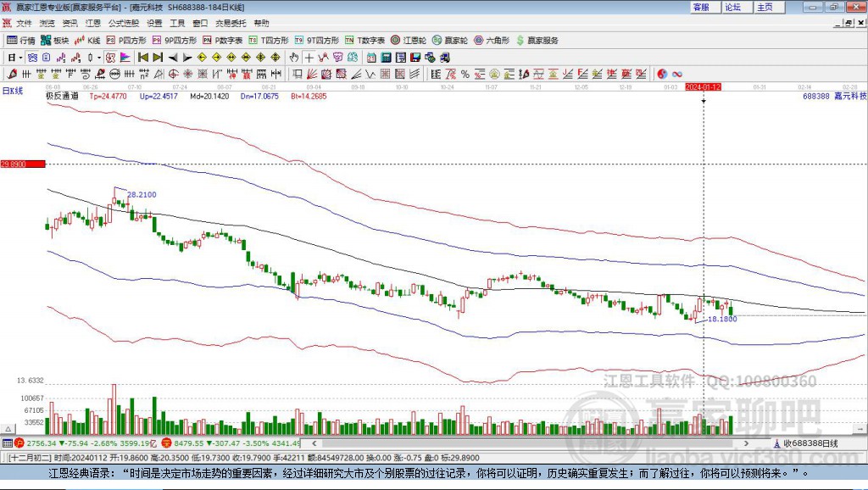
Task: Toggle the crosshair cursor tool
Action: 309,57
